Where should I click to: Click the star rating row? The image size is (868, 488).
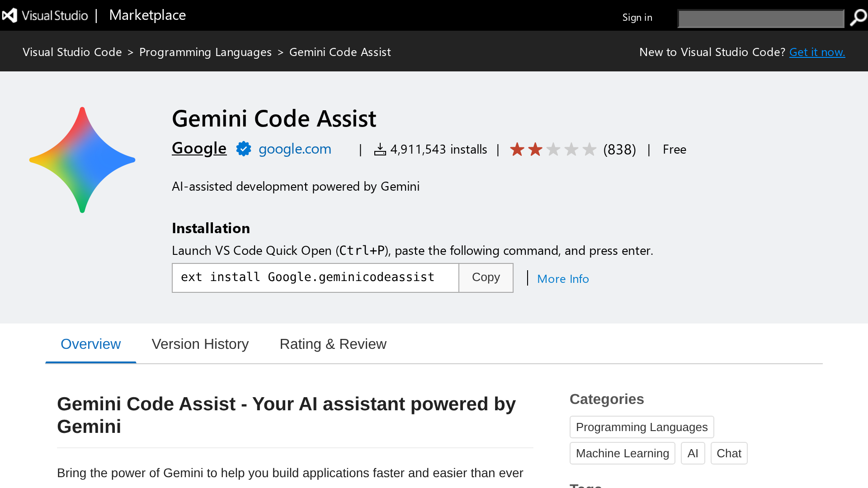click(x=553, y=149)
